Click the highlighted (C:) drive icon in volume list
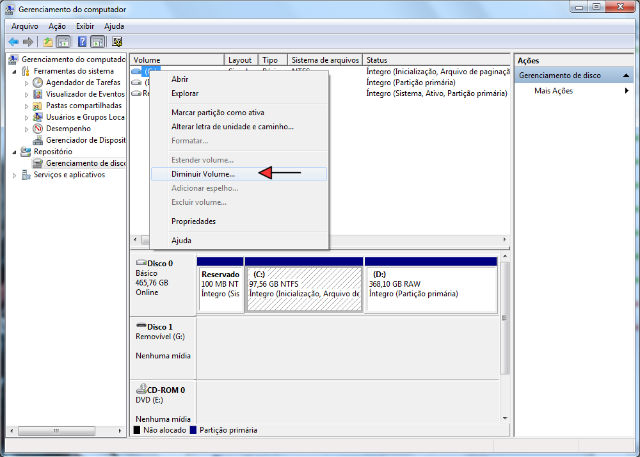640x457 pixels. (136, 71)
